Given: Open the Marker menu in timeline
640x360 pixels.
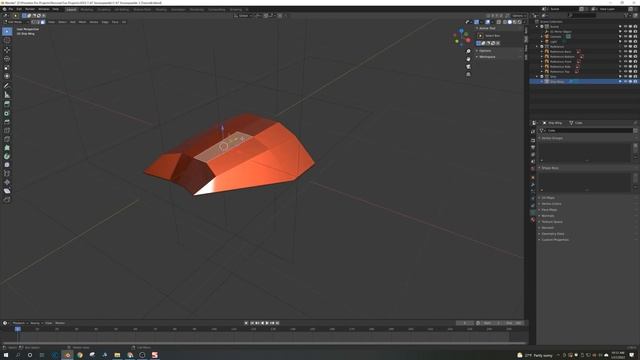Looking at the screenshot, I should point(60,323).
